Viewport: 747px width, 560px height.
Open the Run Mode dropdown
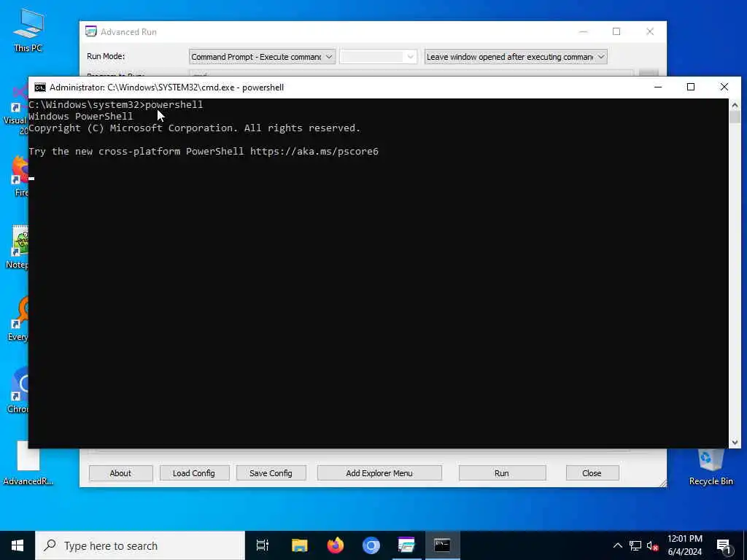pos(262,57)
